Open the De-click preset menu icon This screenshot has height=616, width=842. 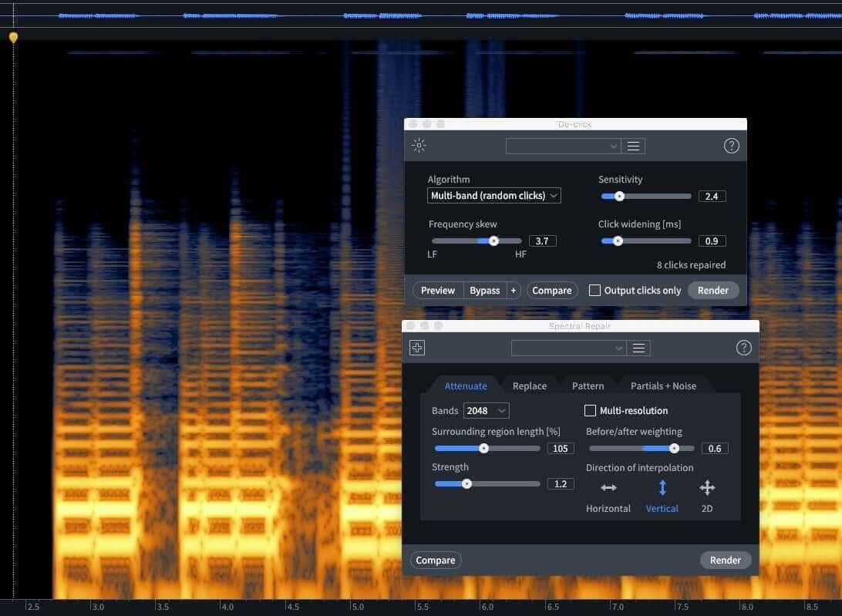633,146
